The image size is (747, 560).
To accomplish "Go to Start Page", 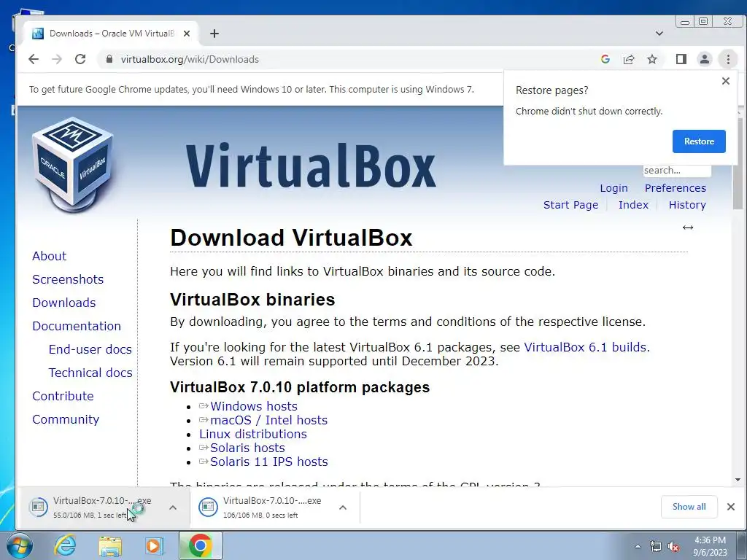I will pos(570,205).
